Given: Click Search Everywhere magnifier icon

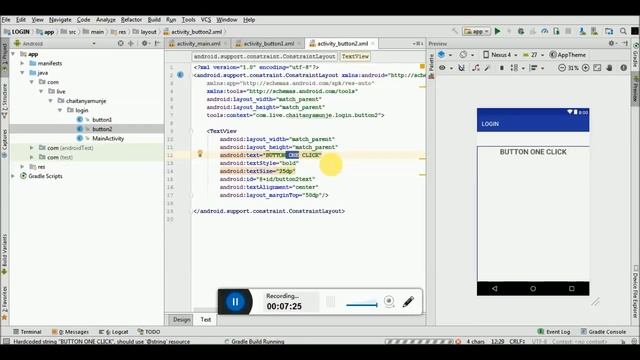Looking at the screenshot, I should click(x=623, y=31).
